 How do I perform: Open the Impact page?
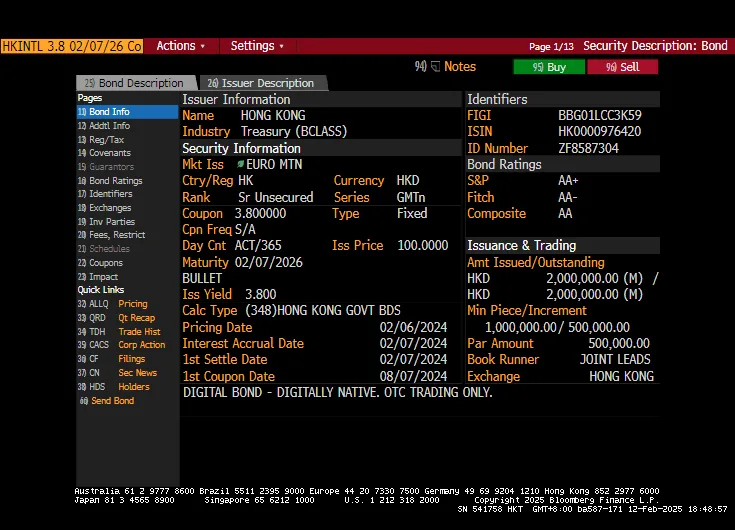98,277
